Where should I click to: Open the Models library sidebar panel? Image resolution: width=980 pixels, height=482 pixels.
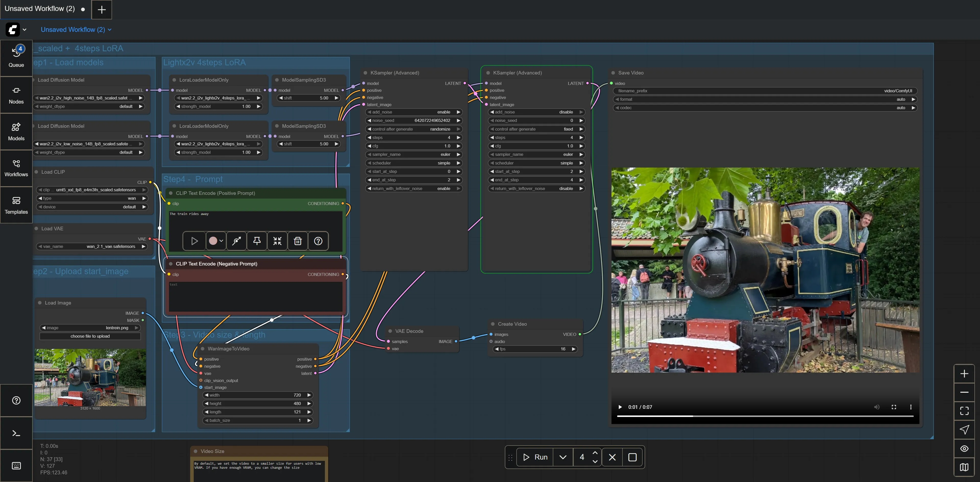pyautogui.click(x=16, y=132)
